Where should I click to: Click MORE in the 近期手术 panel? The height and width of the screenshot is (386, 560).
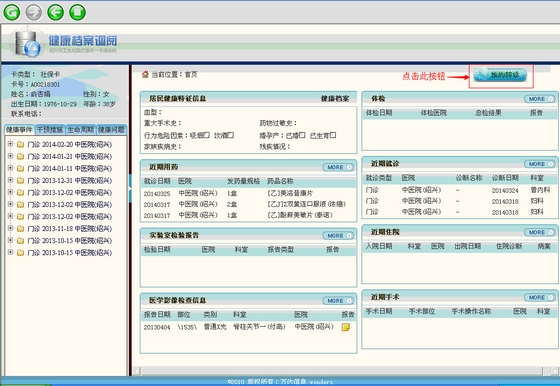pyautogui.click(x=540, y=297)
